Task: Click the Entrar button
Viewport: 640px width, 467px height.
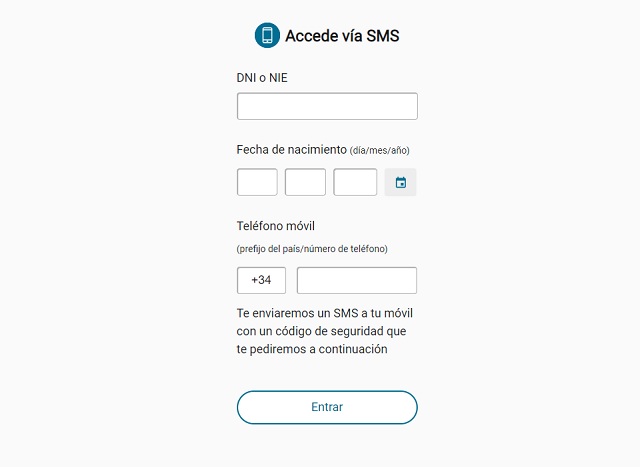Action: (x=327, y=407)
